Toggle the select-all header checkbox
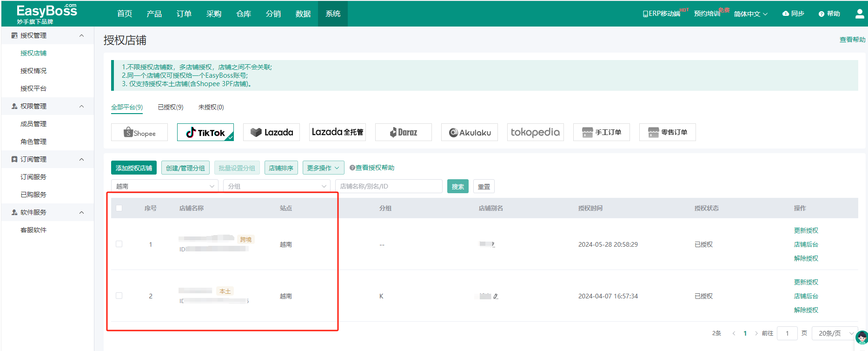Viewport: 868px width, 351px height. [119, 208]
